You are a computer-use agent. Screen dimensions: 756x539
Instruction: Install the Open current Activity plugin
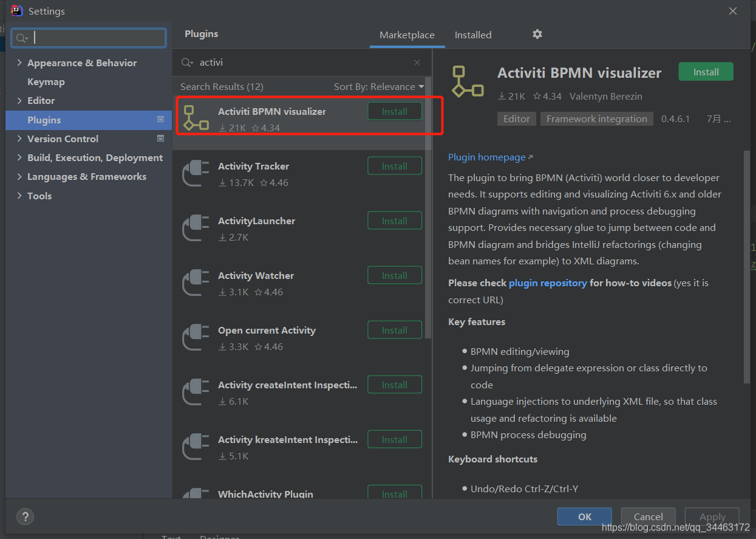click(395, 330)
